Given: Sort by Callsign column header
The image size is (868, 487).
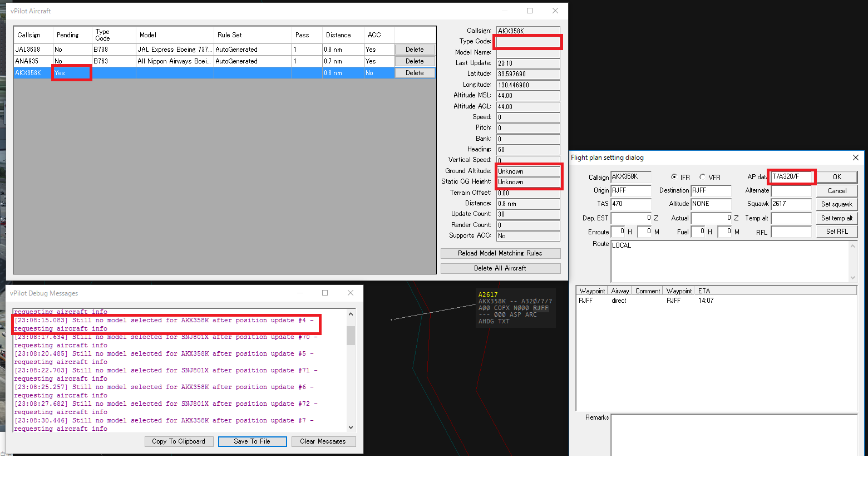Looking at the screenshot, I should pyautogui.click(x=33, y=35).
